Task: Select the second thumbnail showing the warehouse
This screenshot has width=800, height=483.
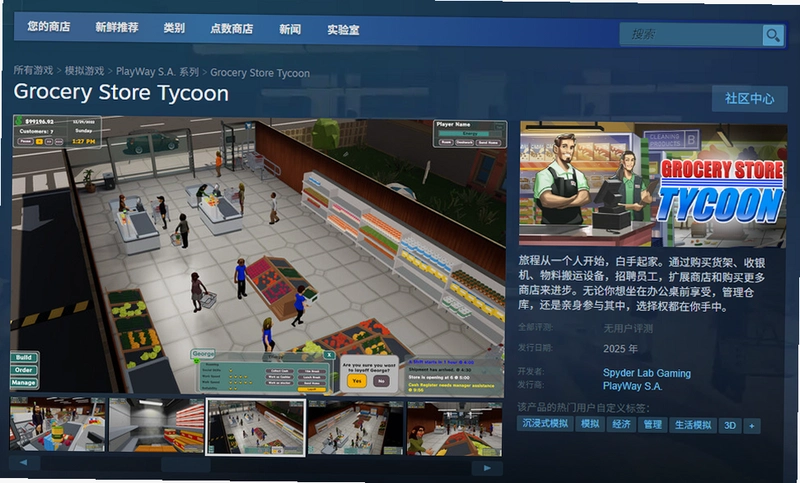Action: point(157,425)
